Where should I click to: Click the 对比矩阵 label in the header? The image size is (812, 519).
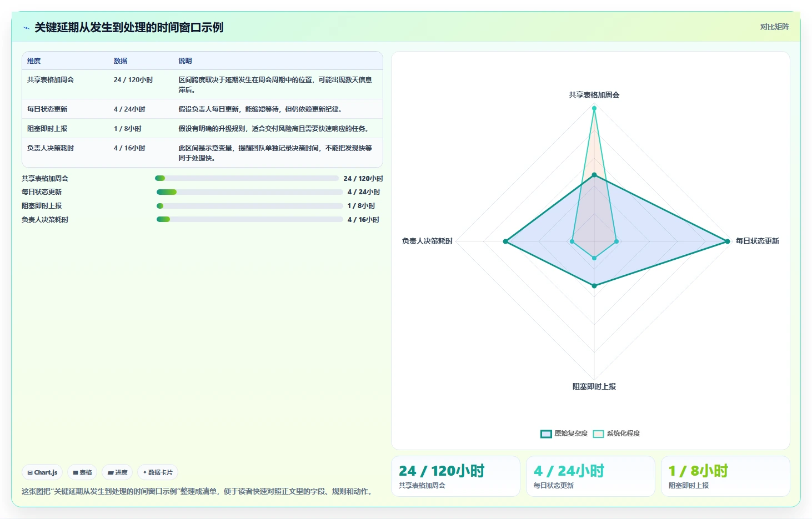pos(774,27)
